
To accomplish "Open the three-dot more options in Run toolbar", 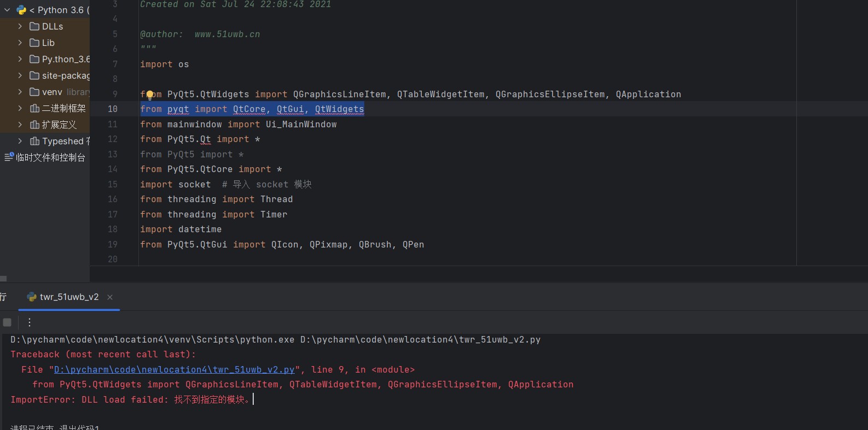I will tap(30, 322).
